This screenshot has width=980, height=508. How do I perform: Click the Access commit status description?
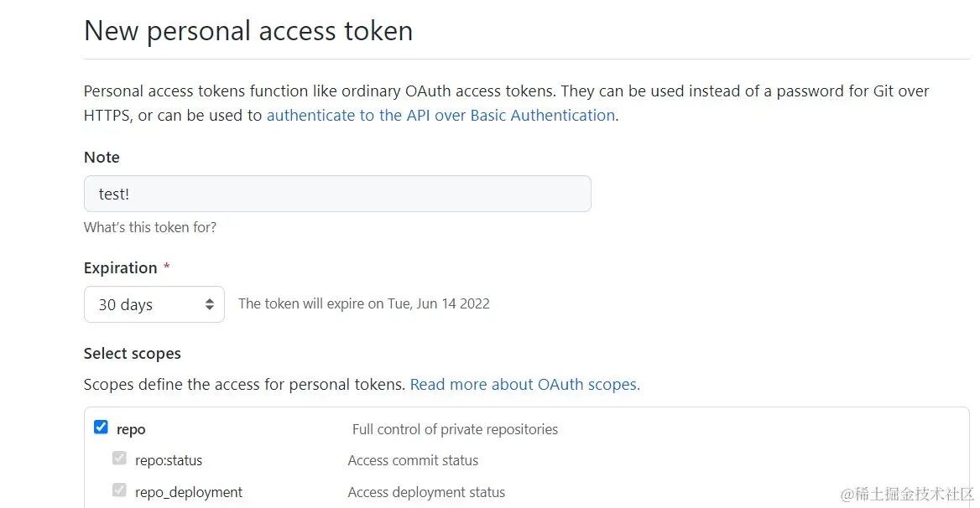(x=413, y=460)
